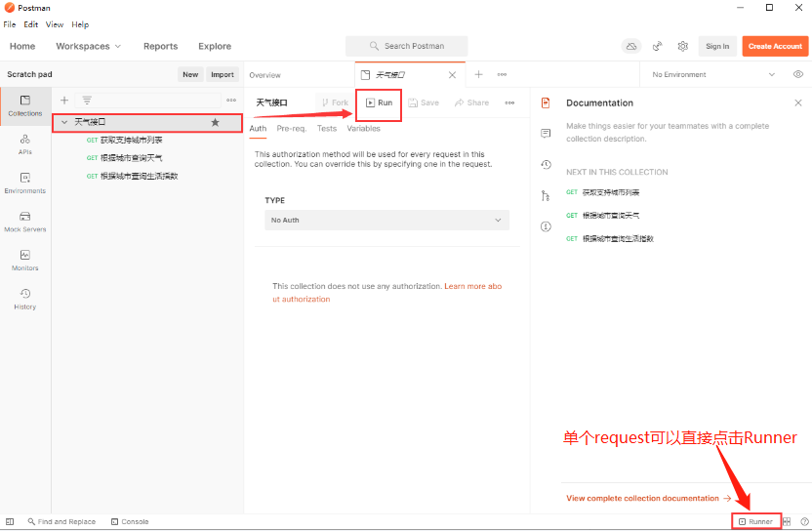Open tab options ellipsis menu
Viewport: 812px width, 531px height.
coord(502,74)
